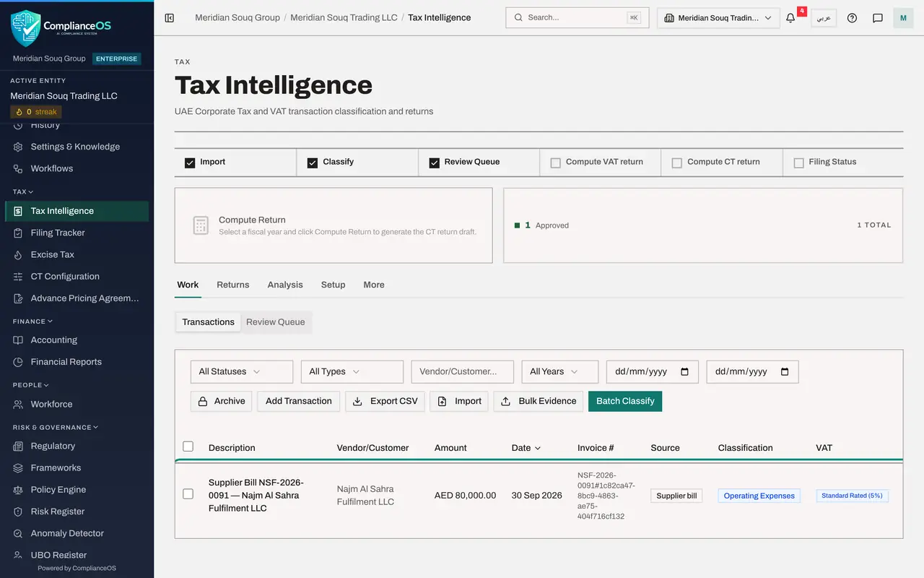The width and height of the screenshot is (924, 578).
Task: Switch to the Returns tab
Action: (x=233, y=285)
